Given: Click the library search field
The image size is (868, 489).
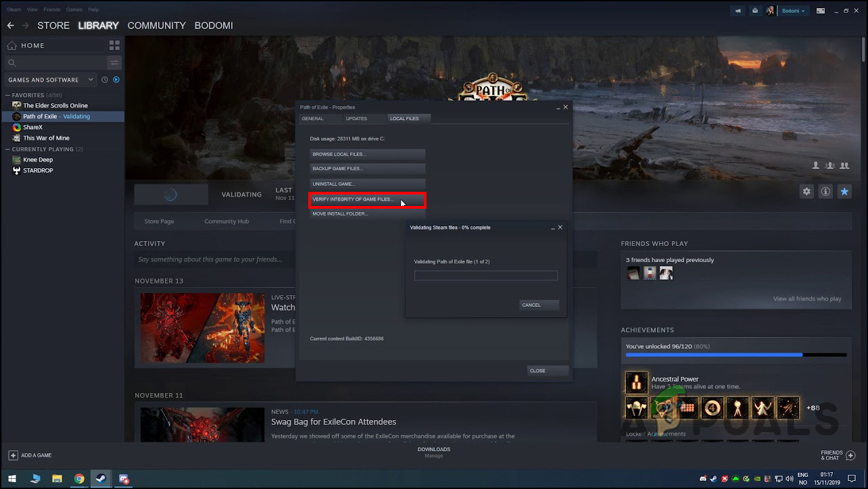Looking at the screenshot, I should [x=56, y=63].
